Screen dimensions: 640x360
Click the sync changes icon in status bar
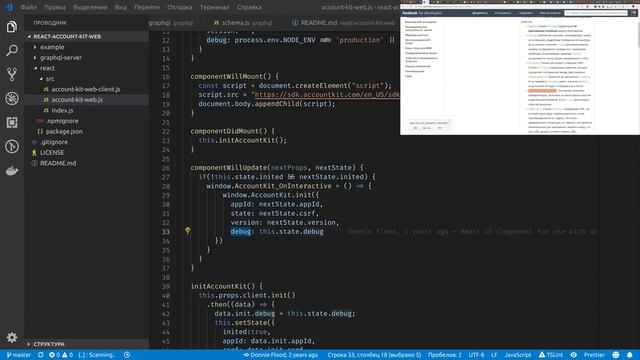pos(40,355)
